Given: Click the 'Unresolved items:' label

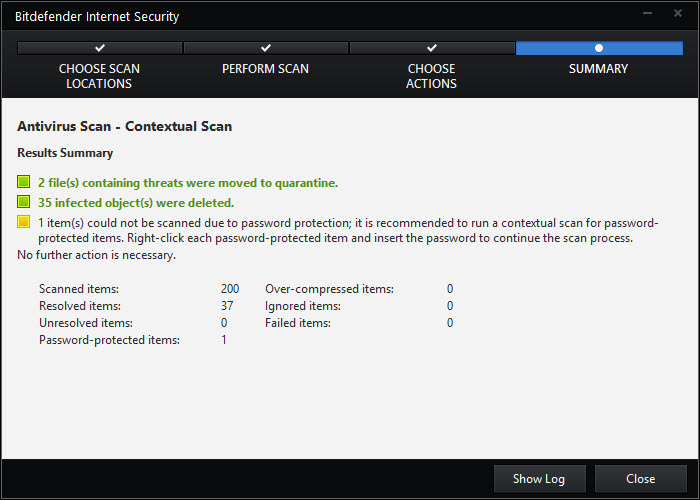Looking at the screenshot, I should [86, 323].
